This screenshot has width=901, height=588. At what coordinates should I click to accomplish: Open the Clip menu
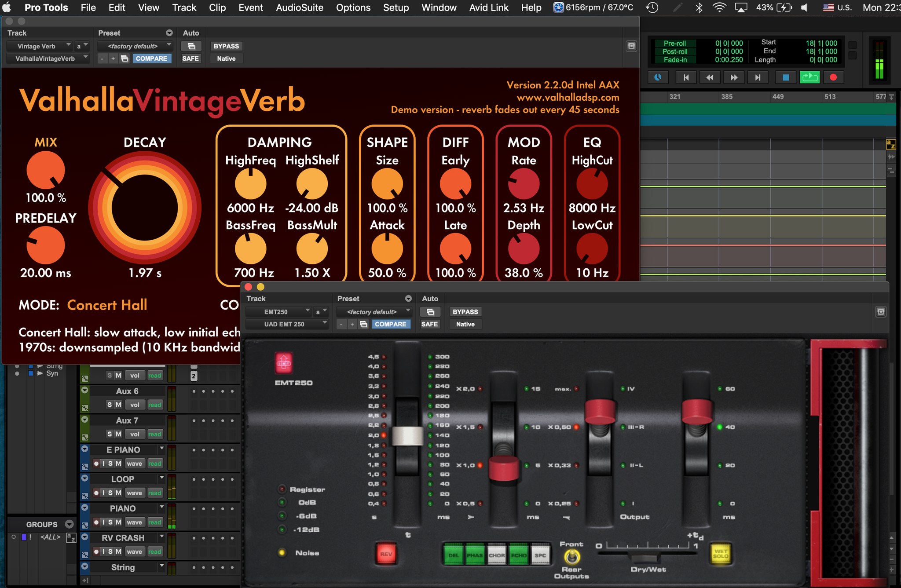pos(217,7)
